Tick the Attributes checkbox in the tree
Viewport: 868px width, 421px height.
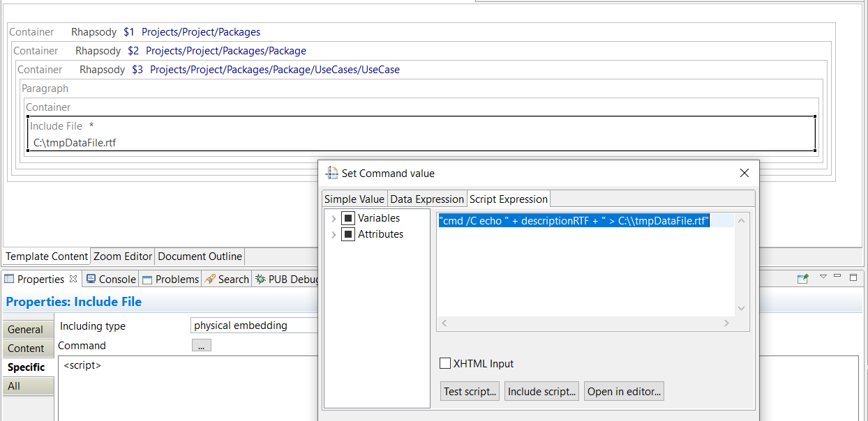click(x=347, y=234)
